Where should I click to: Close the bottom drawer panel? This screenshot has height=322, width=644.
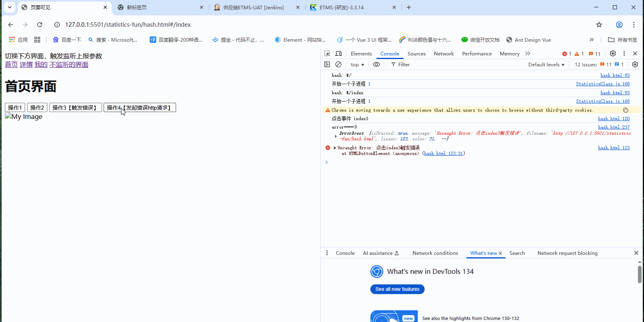click(x=636, y=253)
